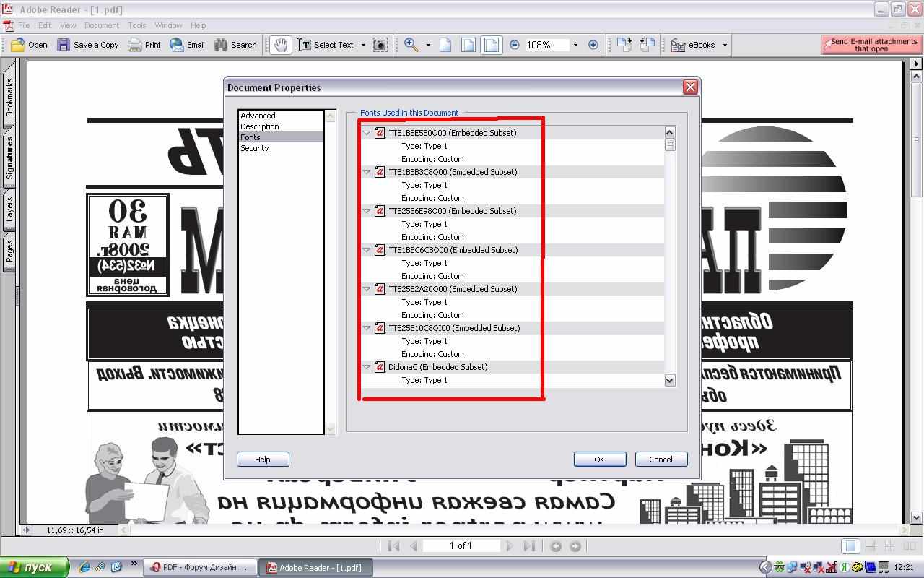Select the Hand tool
Screen dimensions: 924x578
280,45
